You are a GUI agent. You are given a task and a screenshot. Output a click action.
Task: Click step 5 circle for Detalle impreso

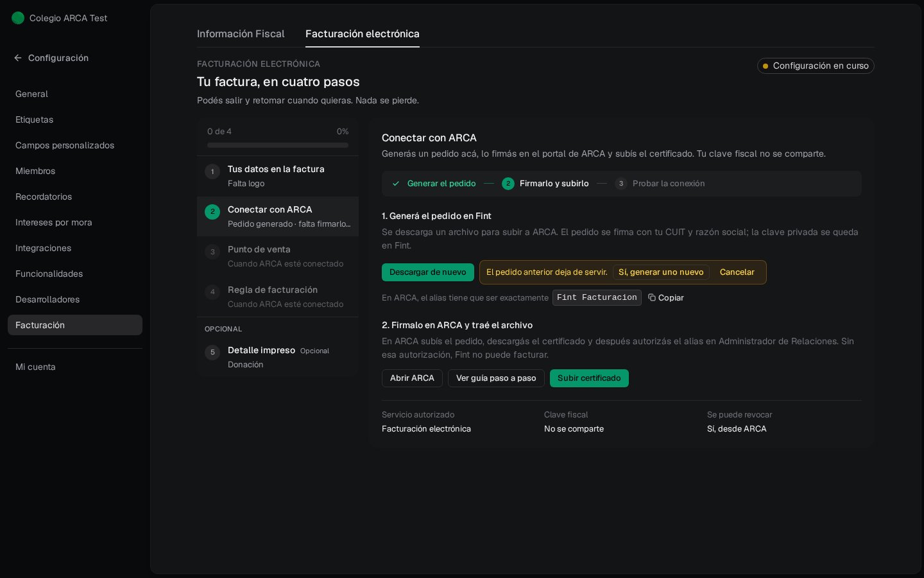(x=212, y=352)
